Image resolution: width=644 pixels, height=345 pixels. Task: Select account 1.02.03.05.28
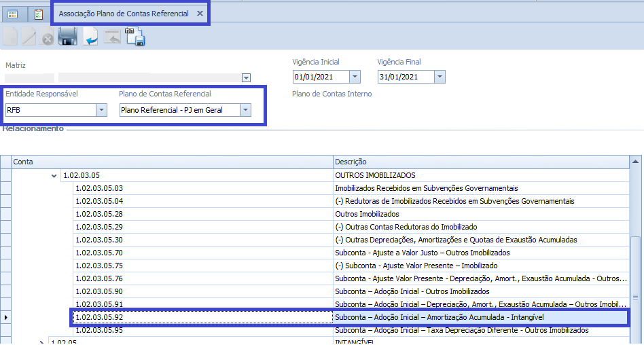coord(203,214)
